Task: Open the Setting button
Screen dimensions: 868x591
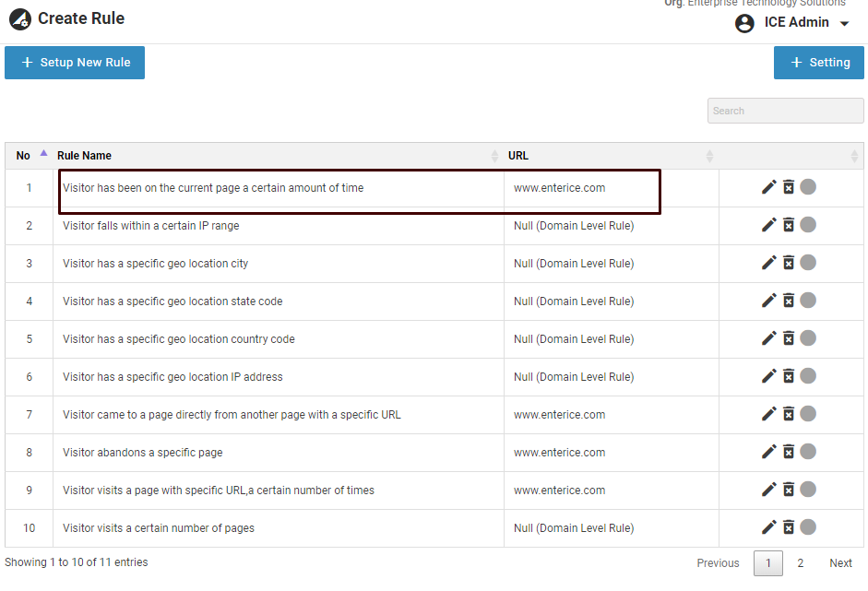Action: (x=819, y=63)
